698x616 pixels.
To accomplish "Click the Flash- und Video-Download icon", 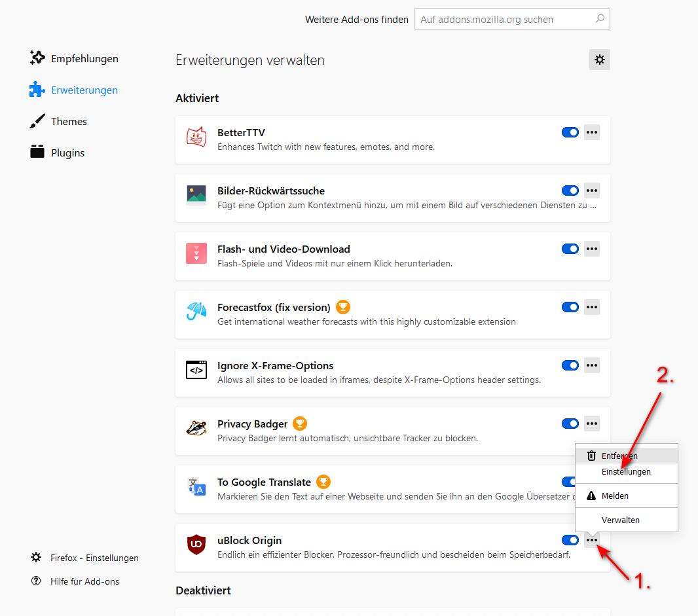I will tap(196, 254).
